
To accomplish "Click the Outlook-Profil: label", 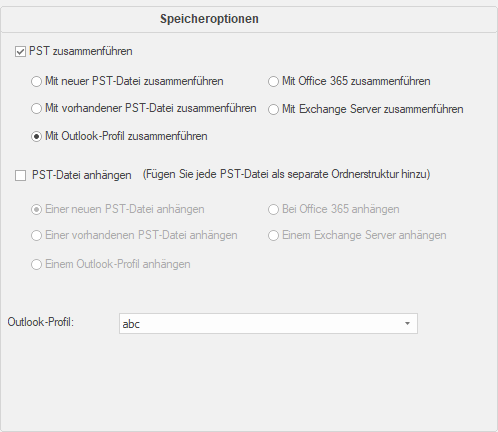I will (40, 322).
